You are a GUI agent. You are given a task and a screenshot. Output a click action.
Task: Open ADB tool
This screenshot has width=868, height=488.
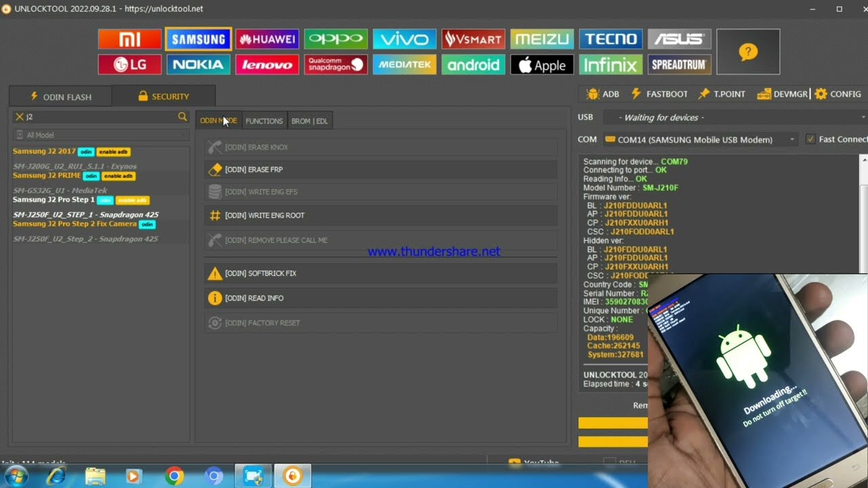(x=603, y=94)
